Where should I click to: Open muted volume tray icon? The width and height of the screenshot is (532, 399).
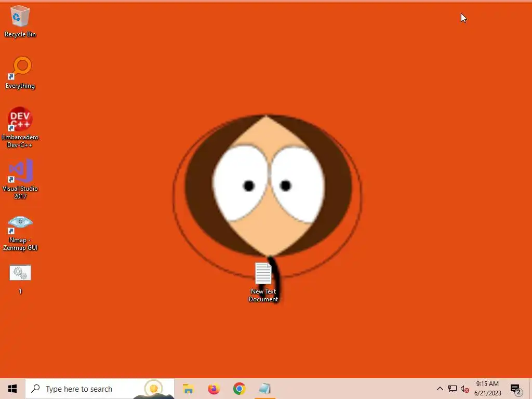[x=465, y=389]
